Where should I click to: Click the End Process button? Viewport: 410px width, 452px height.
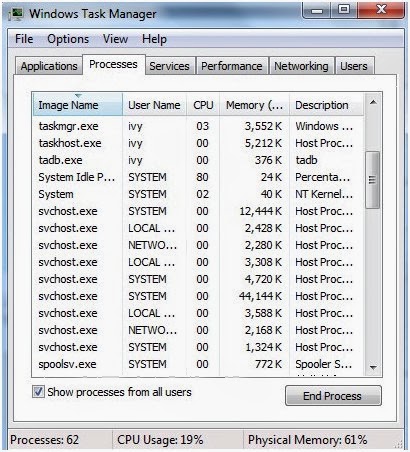click(x=333, y=396)
